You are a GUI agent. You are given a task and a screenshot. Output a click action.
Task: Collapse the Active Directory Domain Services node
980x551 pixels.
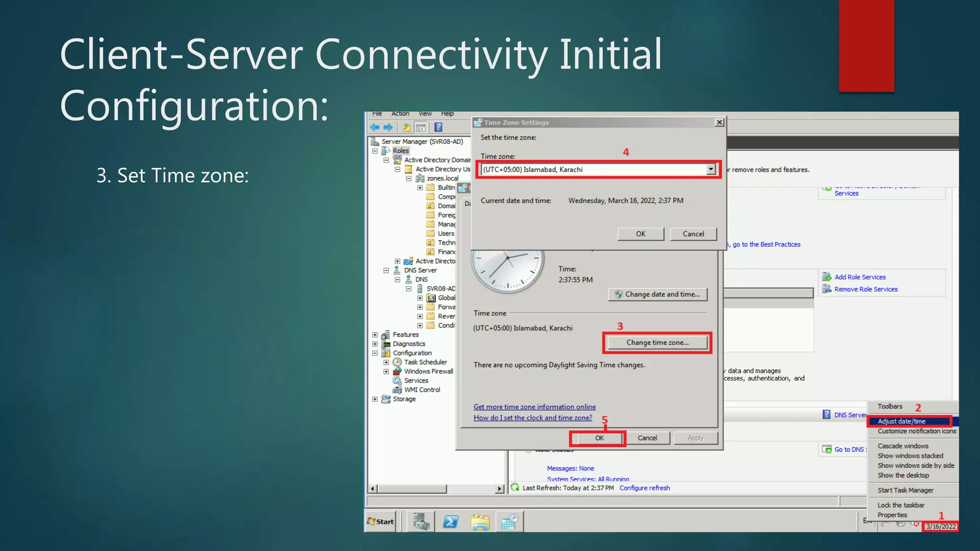[386, 160]
